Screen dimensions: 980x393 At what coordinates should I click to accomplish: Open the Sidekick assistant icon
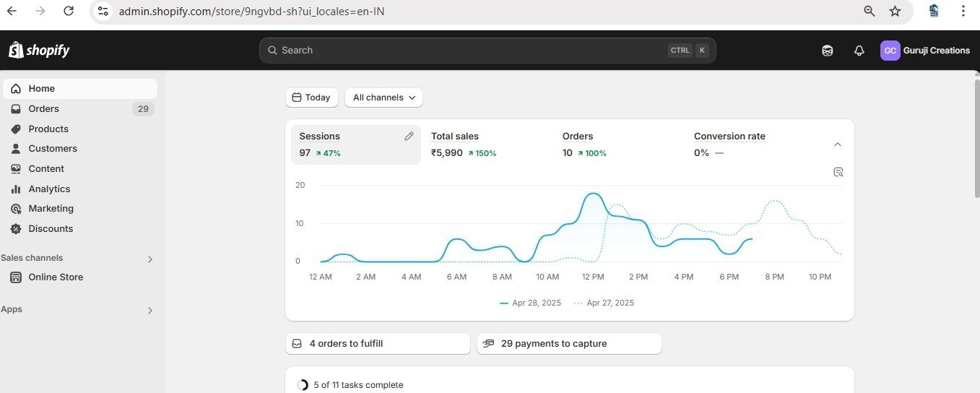[828, 51]
